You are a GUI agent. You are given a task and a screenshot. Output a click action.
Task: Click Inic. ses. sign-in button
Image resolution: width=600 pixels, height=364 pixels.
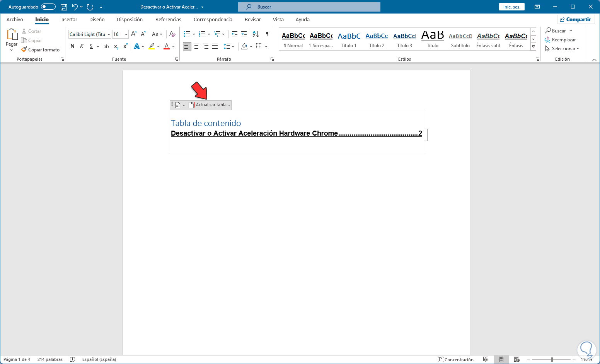coord(512,7)
